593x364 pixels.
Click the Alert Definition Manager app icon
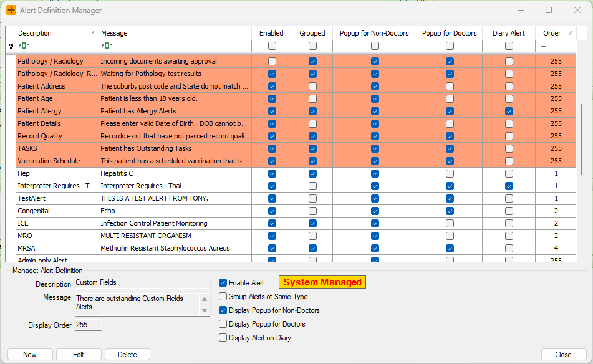[11, 11]
